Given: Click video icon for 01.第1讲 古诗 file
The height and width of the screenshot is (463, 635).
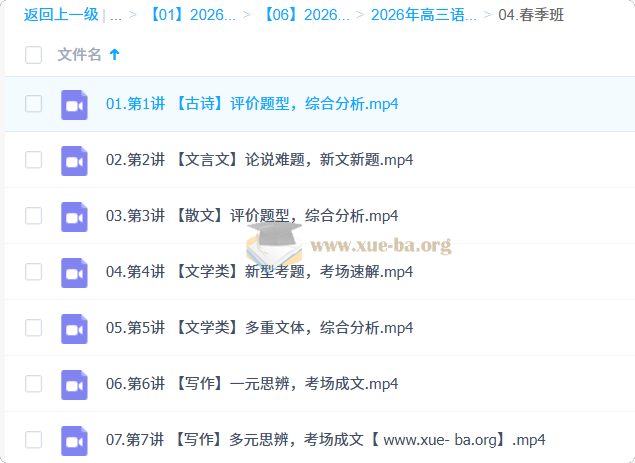Looking at the screenshot, I should pyautogui.click(x=74, y=104).
